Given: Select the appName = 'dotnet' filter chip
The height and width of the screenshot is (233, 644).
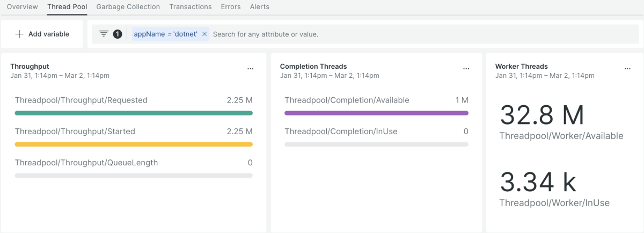Looking at the screenshot, I should 165,34.
